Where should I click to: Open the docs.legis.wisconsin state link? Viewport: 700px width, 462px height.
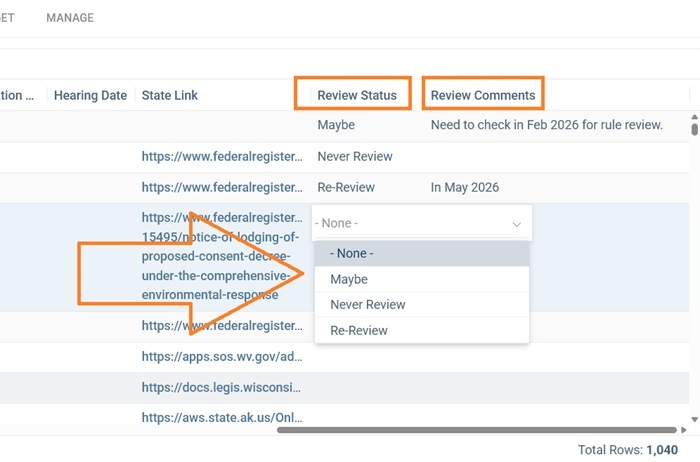[221, 388]
